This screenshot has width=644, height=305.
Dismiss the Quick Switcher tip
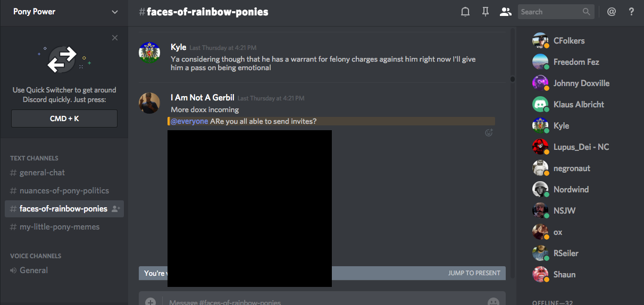115,38
